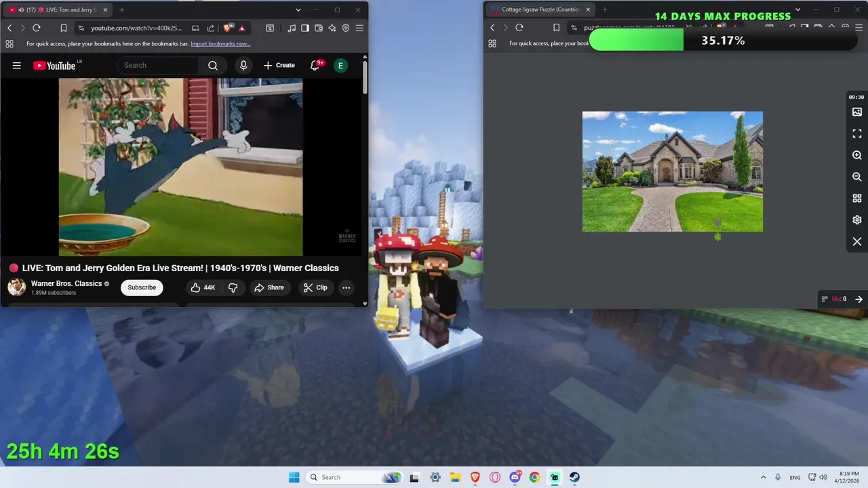Open more actions for the video
The width and height of the screenshot is (868, 488).
pyautogui.click(x=346, y=287)
